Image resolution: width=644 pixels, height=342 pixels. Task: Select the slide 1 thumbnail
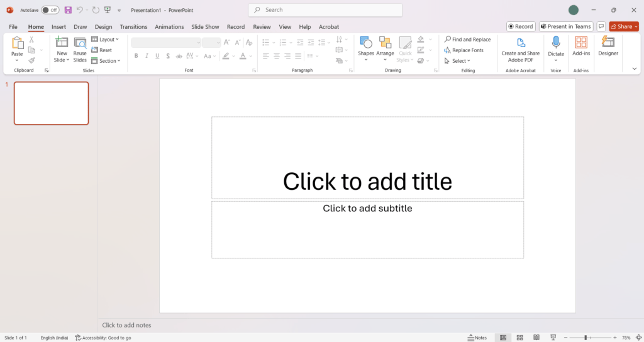[51, 103]
